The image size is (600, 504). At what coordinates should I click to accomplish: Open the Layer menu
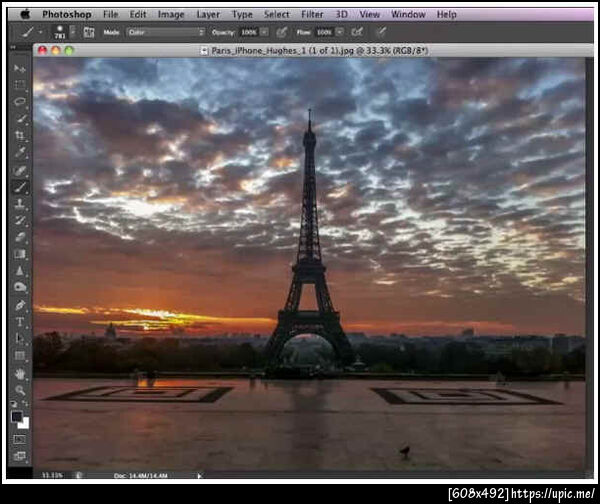pyautogui.click(x=208, y=15)
